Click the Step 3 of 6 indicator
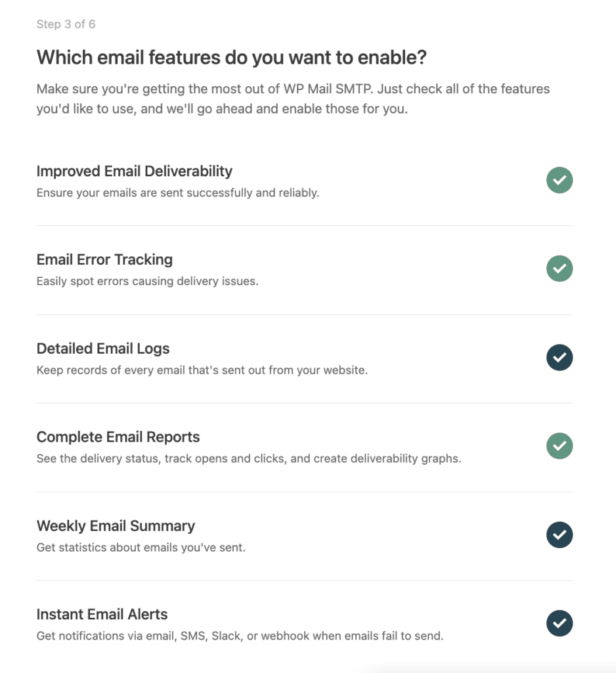This screenshot has width=616, height=673. [66, 24]
